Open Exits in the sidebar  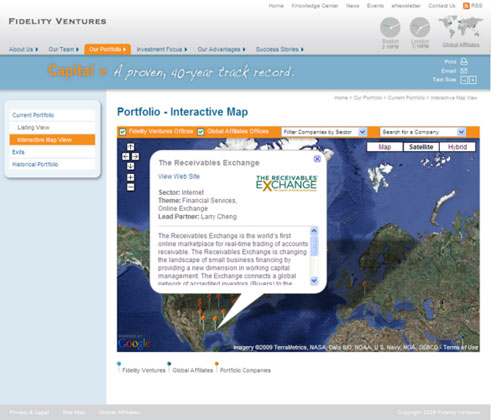point(52,152)
